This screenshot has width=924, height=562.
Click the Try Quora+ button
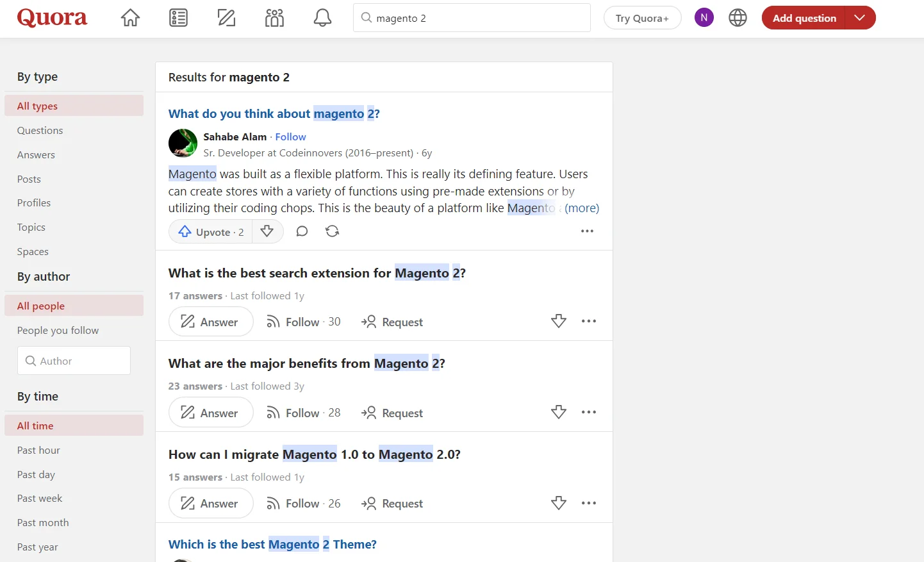[x=642, y=18]
